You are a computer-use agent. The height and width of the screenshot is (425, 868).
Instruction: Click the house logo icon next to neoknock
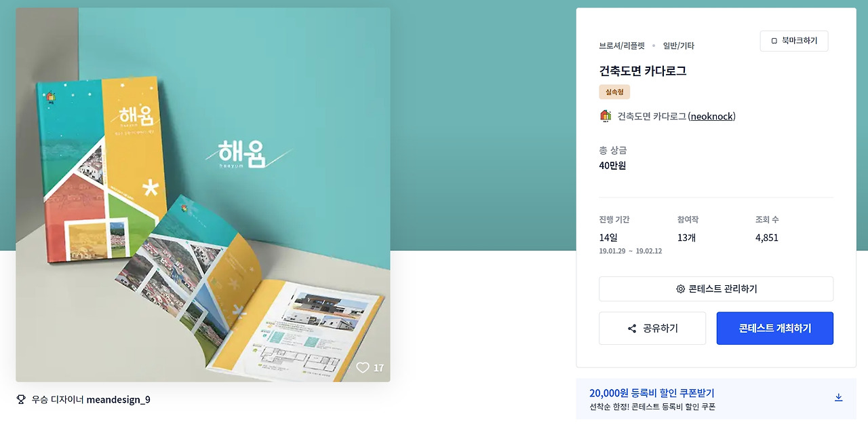pos(606,116)
